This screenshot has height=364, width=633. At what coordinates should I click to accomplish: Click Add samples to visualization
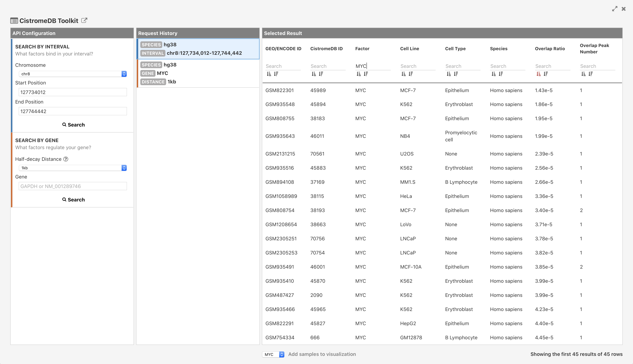(322, 354)
